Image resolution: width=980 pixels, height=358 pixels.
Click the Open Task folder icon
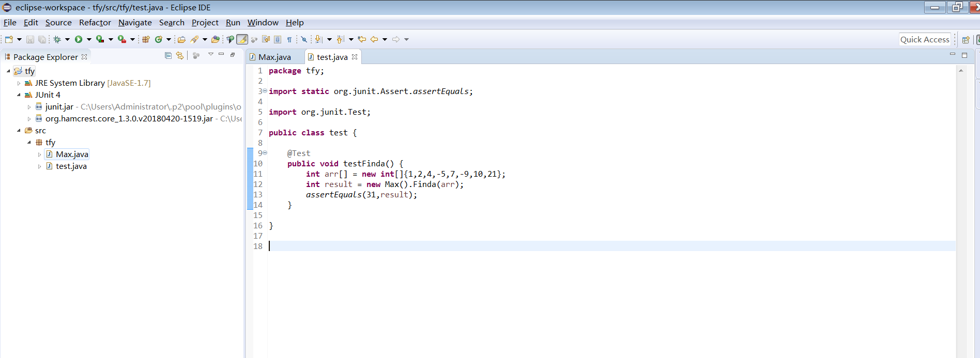coord(216,39)
